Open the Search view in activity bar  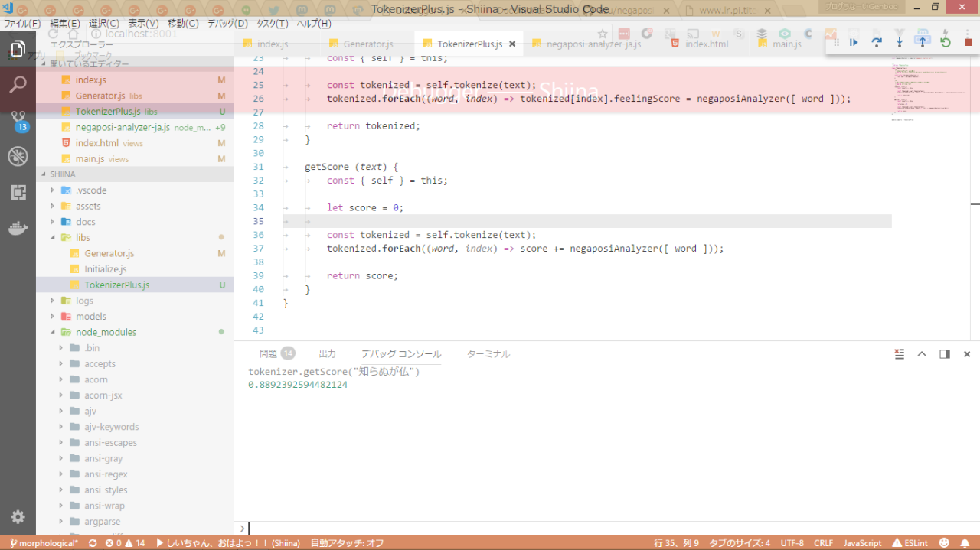click(x=18, y=84)
